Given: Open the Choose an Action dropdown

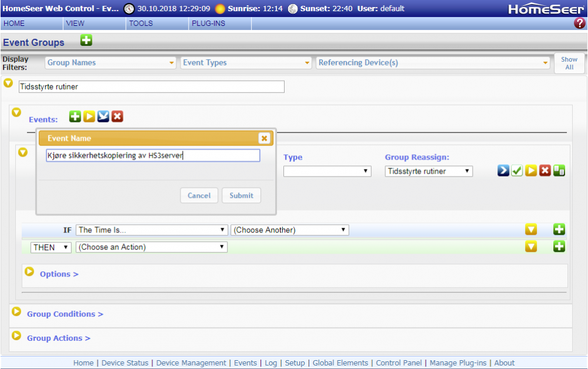Looking at the screenshot, I should (152, 247).
